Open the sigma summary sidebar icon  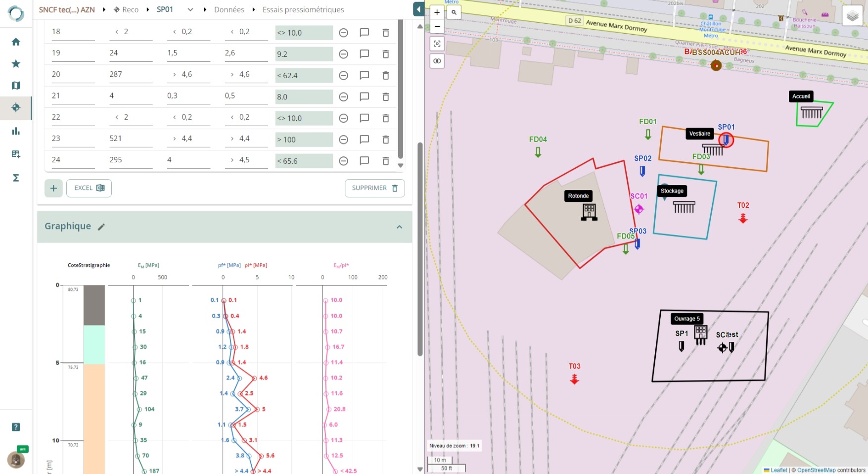pos(16,178)
